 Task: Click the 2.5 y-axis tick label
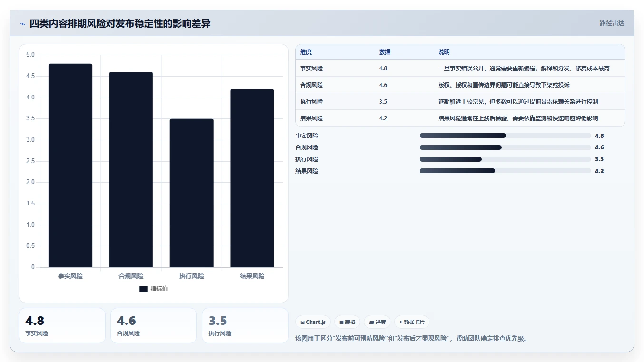(x=30, y=161)
